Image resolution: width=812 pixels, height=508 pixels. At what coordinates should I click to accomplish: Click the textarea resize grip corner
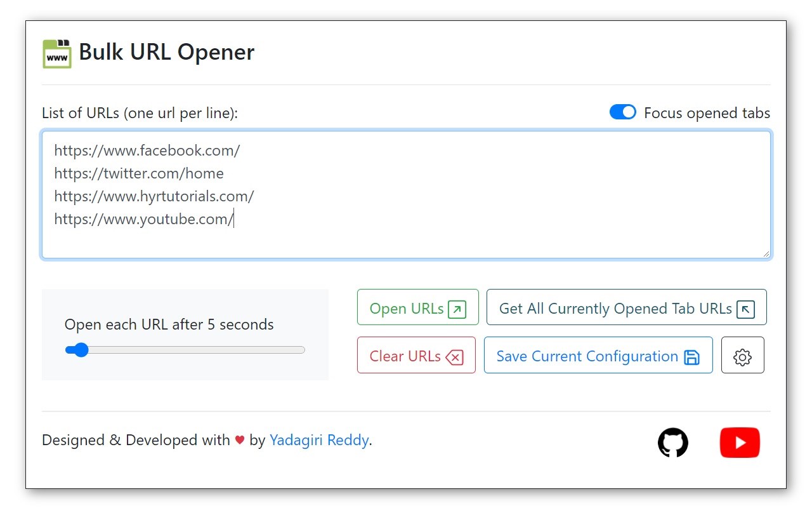[766, 253]
